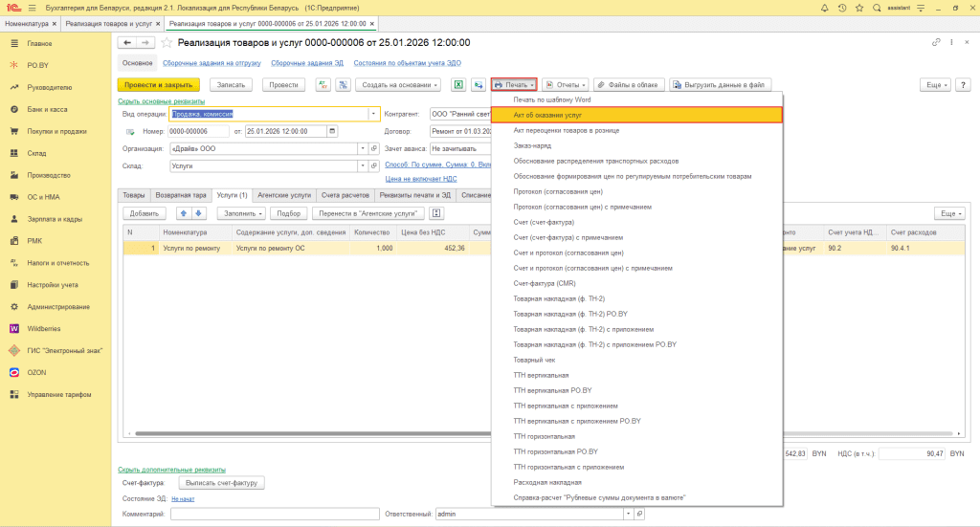
Task: Open notifications bell in title bar
Action: (x=825, y=8)
